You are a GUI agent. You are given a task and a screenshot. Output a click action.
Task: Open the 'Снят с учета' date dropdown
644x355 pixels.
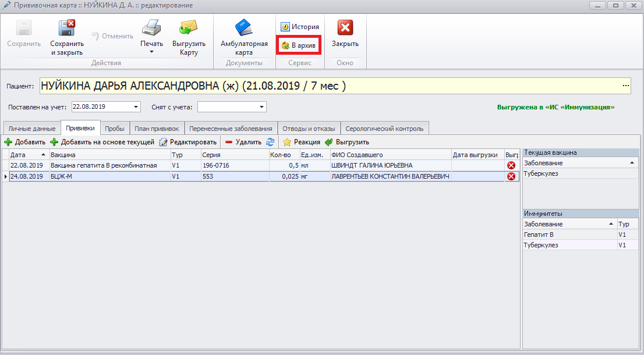[262, 107]
